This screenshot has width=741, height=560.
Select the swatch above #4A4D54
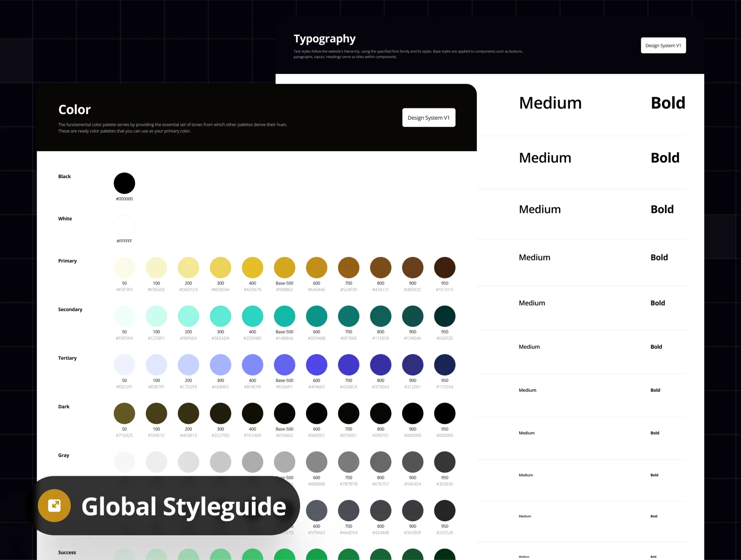click(x=349, y=511)
